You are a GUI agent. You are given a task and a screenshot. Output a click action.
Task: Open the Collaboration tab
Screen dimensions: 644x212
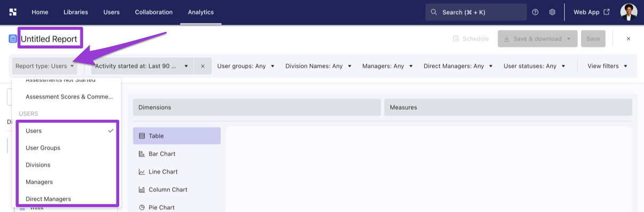154,12
